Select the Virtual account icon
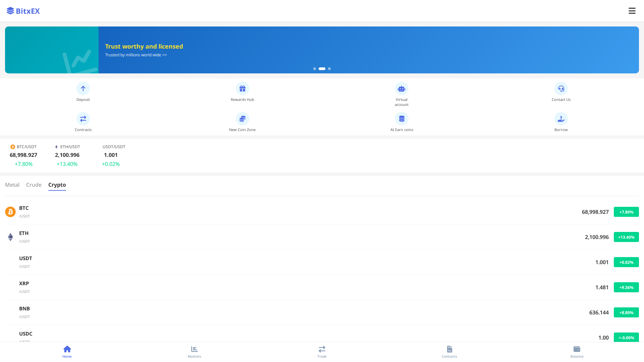This screenshot has width=644, height=362. pyautogui.click(x=401, y=88)
